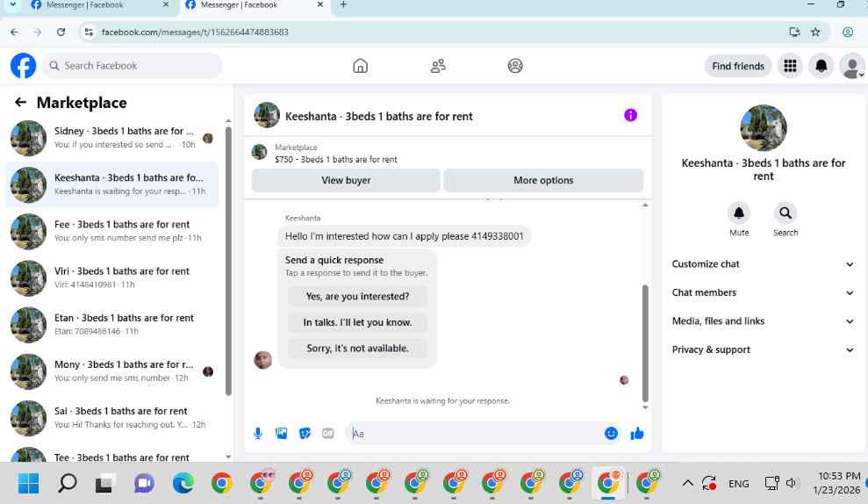Expand Privacy & support section
The image size is (868, 504).
tap(763, 349)
